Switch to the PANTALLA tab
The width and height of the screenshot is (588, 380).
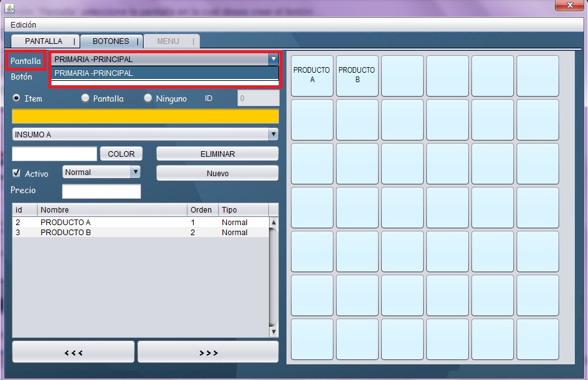point(44,41)
